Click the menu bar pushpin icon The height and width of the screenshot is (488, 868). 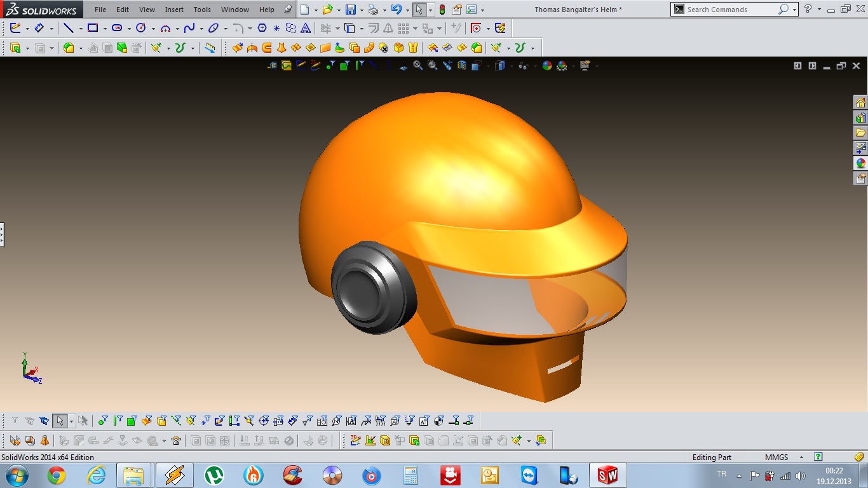(x=288, y=10)
